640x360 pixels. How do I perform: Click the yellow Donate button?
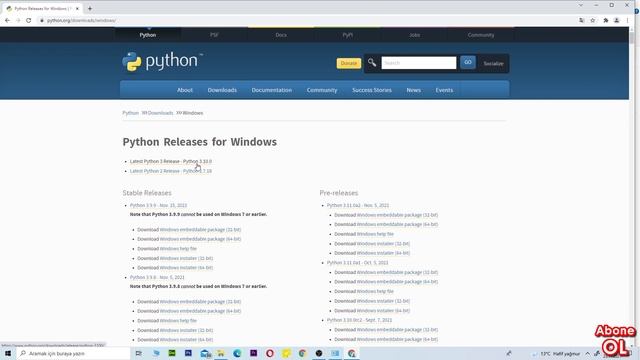coord(349,63)
